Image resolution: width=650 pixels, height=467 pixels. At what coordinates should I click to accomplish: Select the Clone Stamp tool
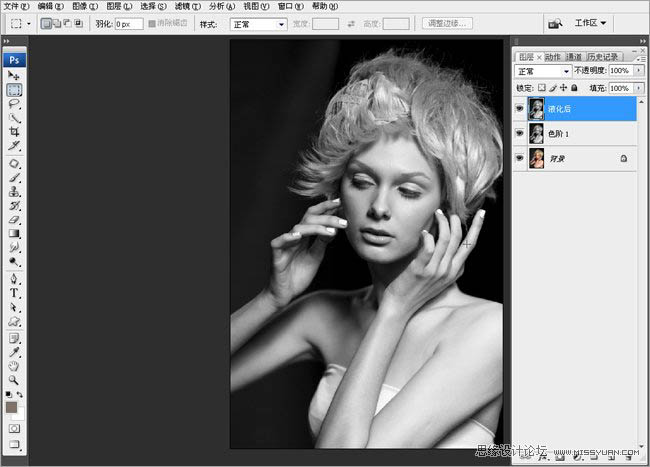[x=15, y=190]
